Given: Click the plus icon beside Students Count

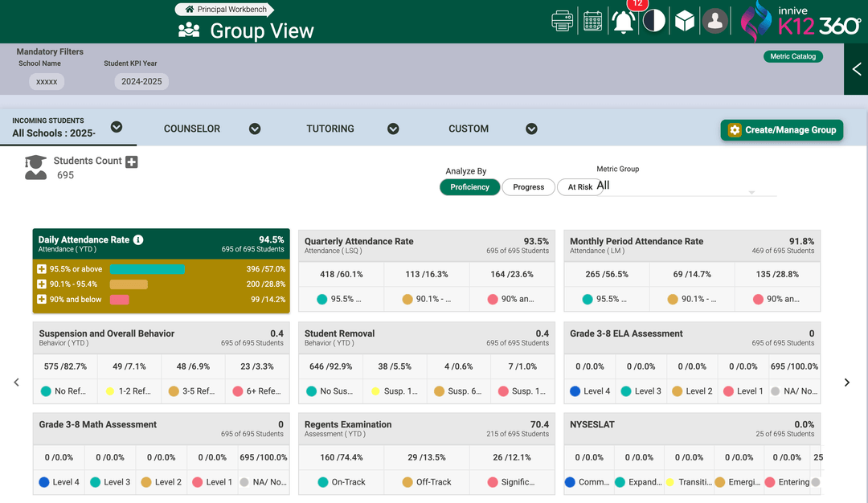Looking at the screenshot, I should point(132,162).
